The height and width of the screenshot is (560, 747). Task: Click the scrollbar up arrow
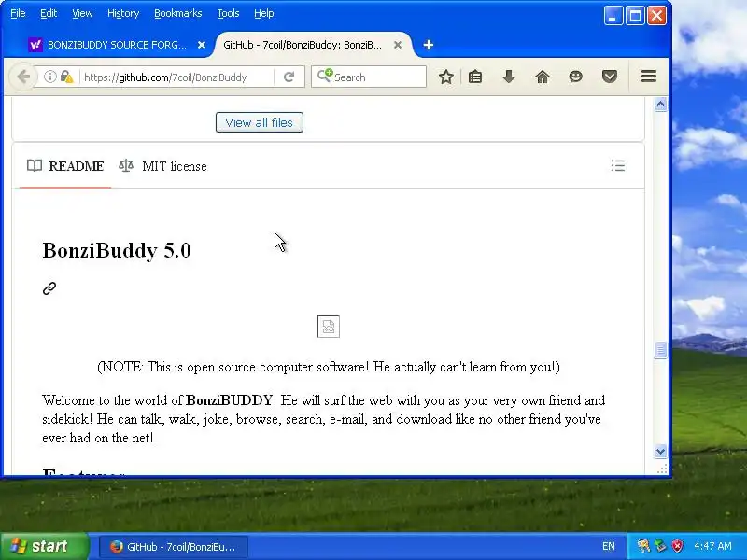click(660, 105)
